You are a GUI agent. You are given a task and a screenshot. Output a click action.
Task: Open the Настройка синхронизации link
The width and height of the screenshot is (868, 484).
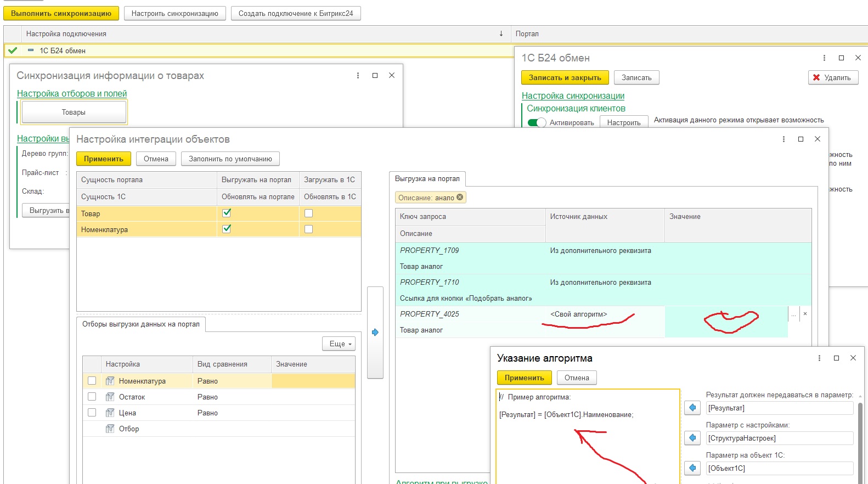coord(573,96)
